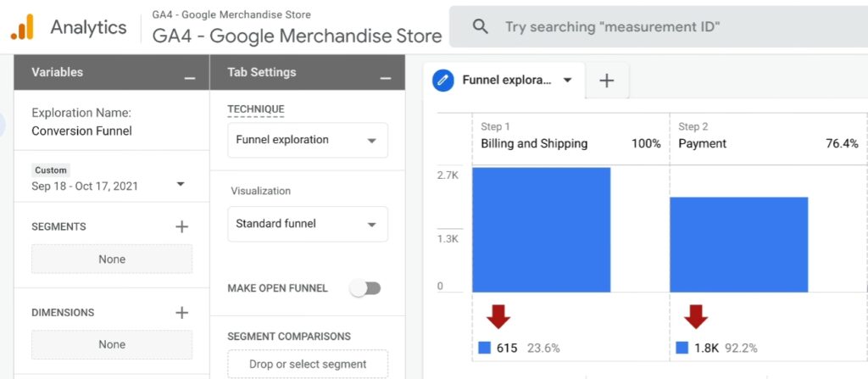The width and height of the screenshot is (868, 379).
Task: Expand the custom date range picker
Action: (x=180, y=185)
